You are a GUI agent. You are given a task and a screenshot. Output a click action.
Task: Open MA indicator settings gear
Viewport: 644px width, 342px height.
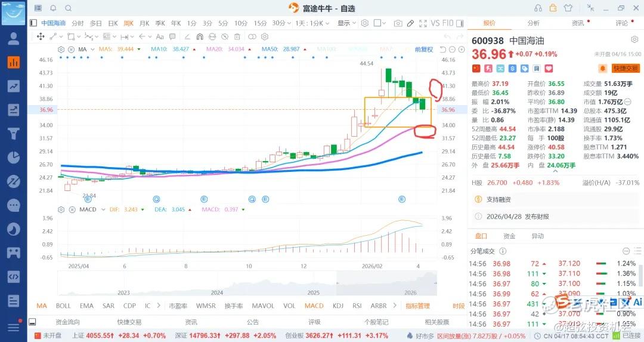[x=61, y=50]
